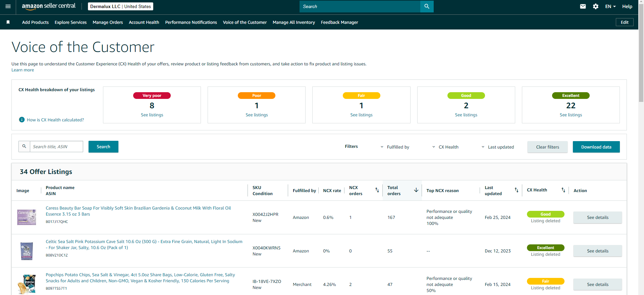See details for Popchips Potato Chips
The height and width of the screenshot is (295, 644).
point(597,284)
